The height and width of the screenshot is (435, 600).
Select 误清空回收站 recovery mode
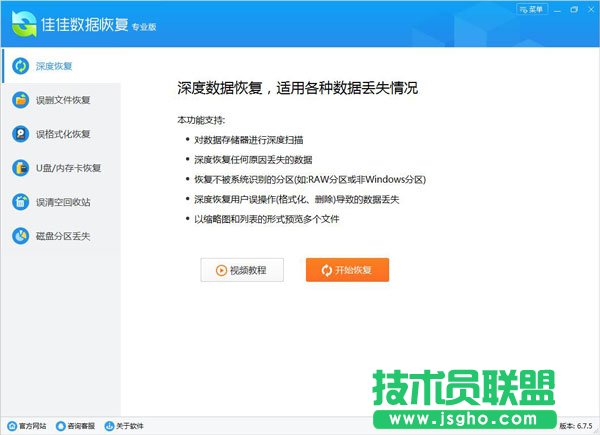[x=61, y=202]
